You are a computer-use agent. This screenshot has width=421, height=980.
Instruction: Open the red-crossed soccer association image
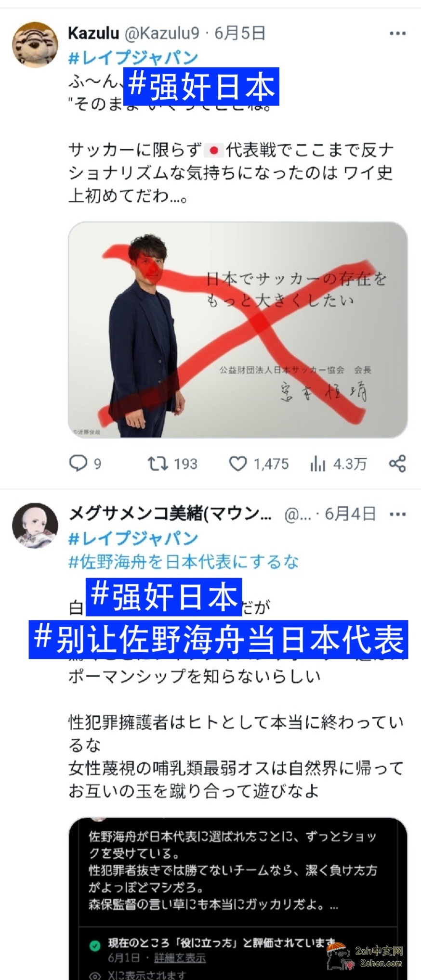(x=238, y=330)
